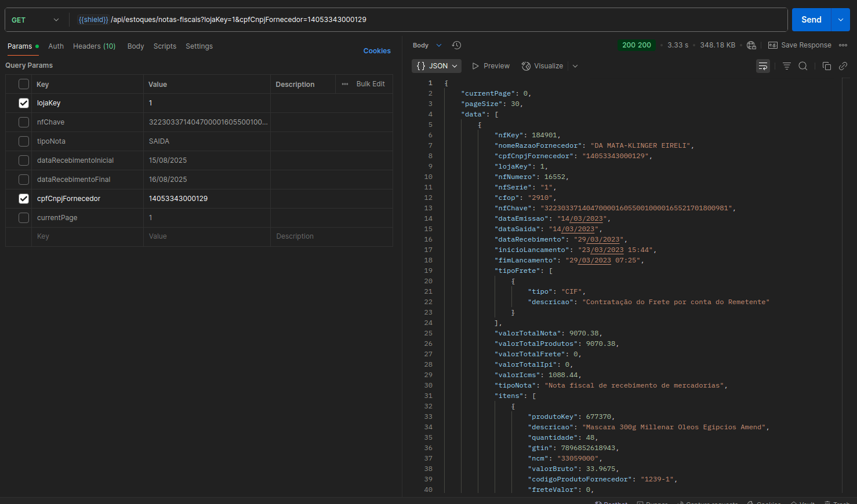The image size is (857, 504).
Task: Expand the chevron next to Visualize
Action: [x=575, y=66]
